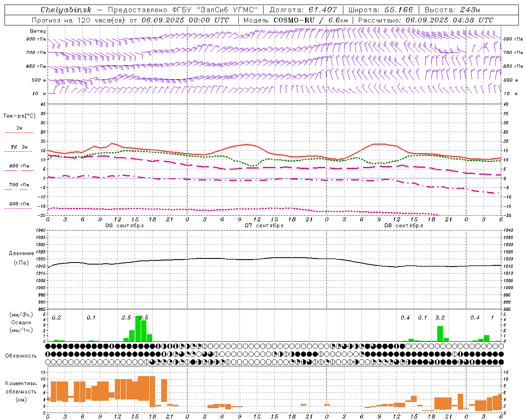Click the '2м' temperature legend entry
The image size is (525, 420).
tap(19, 128)
